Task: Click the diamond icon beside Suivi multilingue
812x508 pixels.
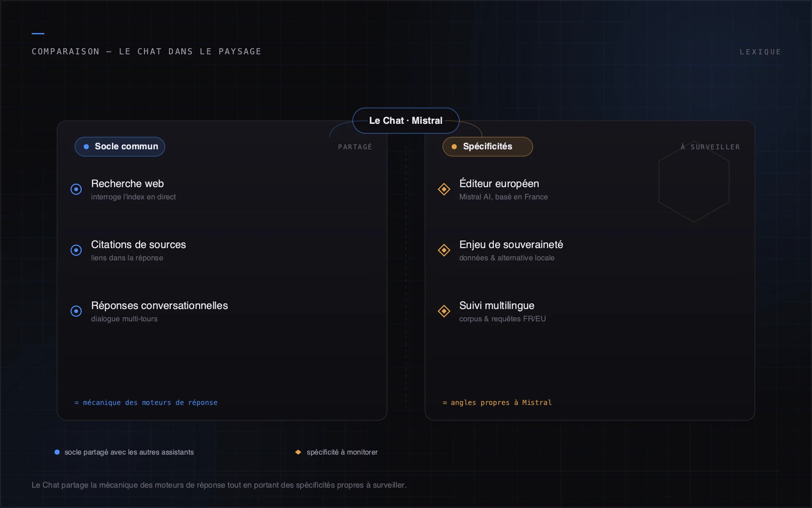Action: coord(444,311)
